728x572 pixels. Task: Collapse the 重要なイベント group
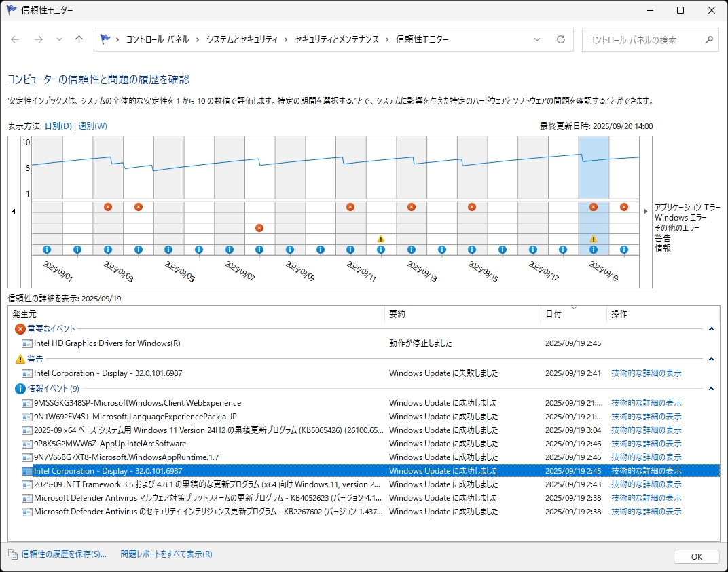pyautogui.click(x=711, y=329)
